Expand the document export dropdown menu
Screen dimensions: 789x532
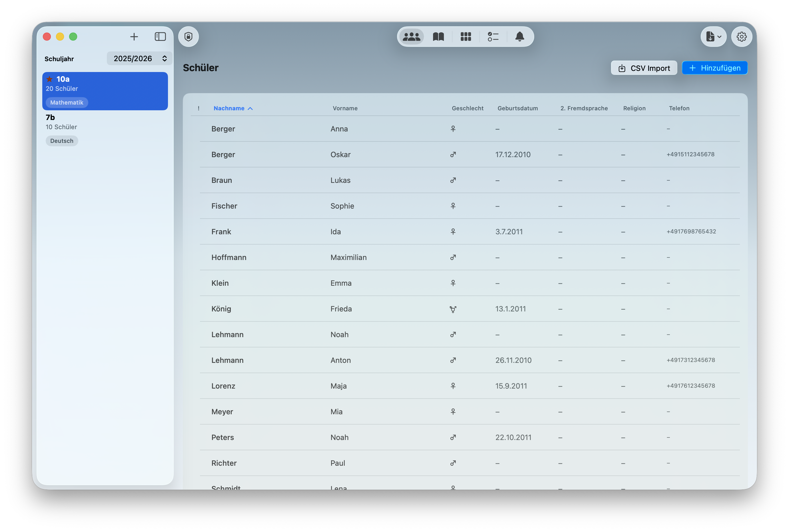coord(713,37)
